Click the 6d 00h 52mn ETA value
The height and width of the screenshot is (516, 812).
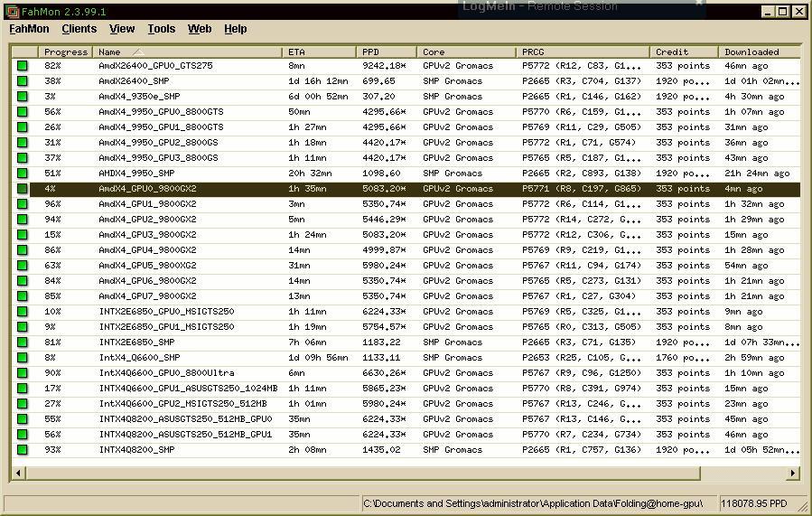(318, 97)
